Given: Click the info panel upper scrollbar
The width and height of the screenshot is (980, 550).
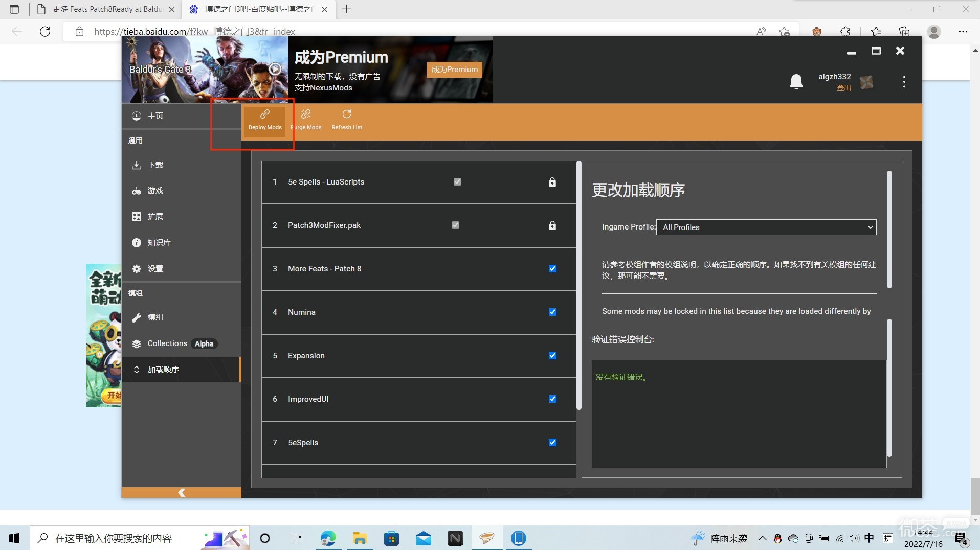Looking at the screenshot, I should [889, 230].
